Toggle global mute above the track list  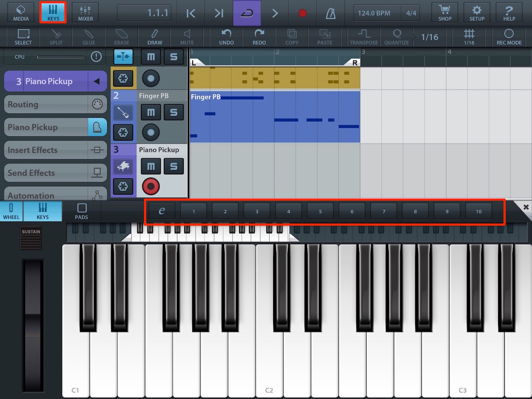[x=151, y=57]
